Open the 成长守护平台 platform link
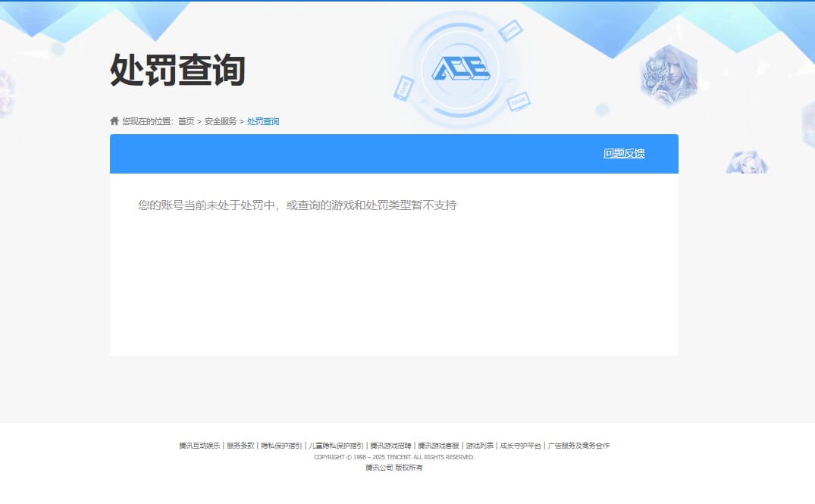Image resolution: width=815 pixels, height=504 pixels. 520,446
